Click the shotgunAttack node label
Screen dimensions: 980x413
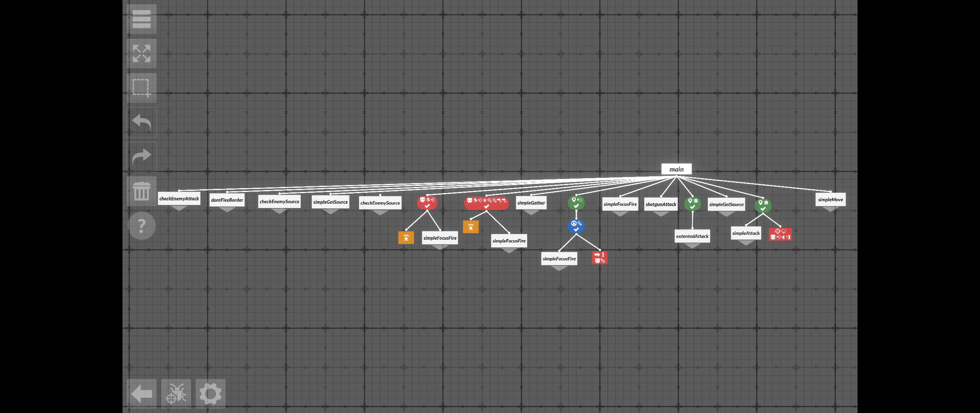click(661, 204)
